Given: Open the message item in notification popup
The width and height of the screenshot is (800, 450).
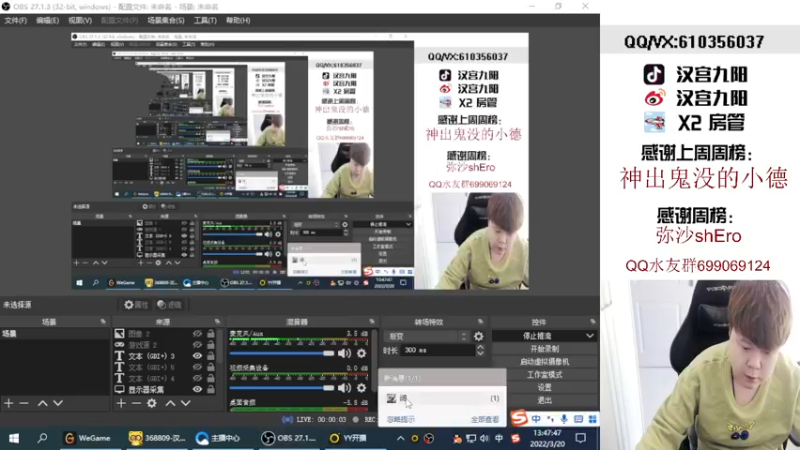Looking at the screenshot, I should [x=442, y=398].
